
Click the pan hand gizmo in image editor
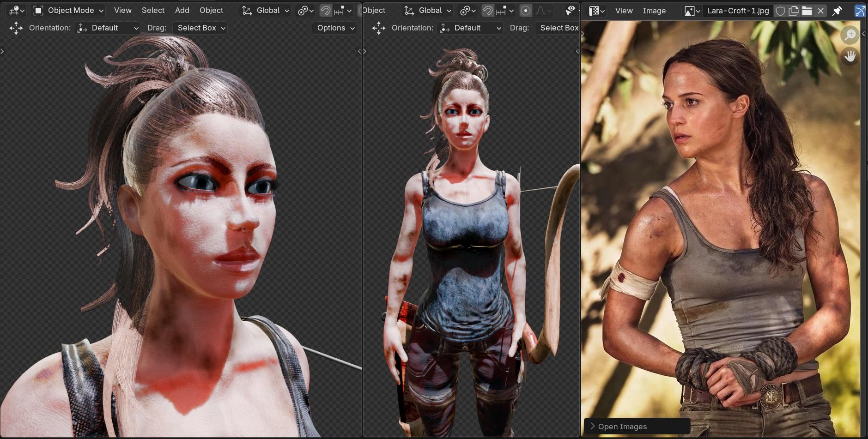[850, 56]
